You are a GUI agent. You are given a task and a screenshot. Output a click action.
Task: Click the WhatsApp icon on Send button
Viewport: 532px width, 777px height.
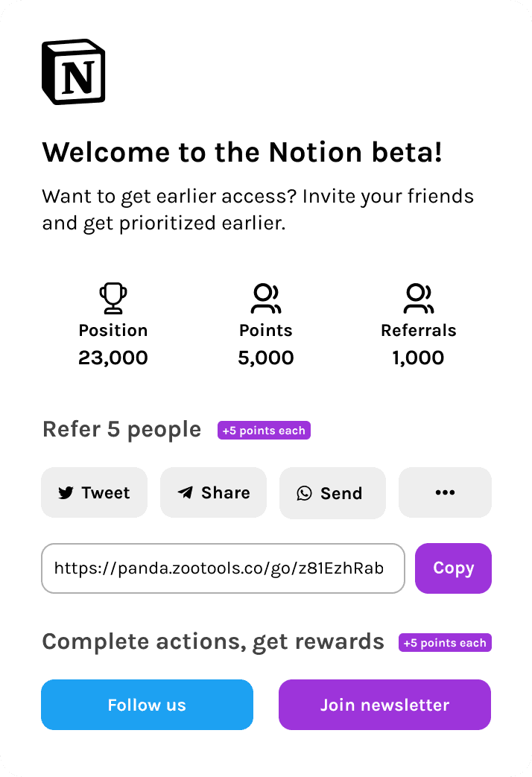click(305, 492)
